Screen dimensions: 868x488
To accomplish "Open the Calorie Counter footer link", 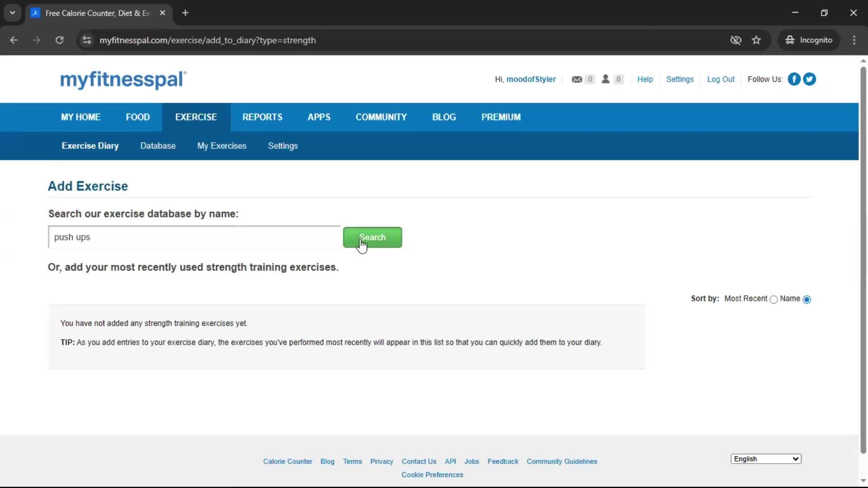I will pos(288,461).
